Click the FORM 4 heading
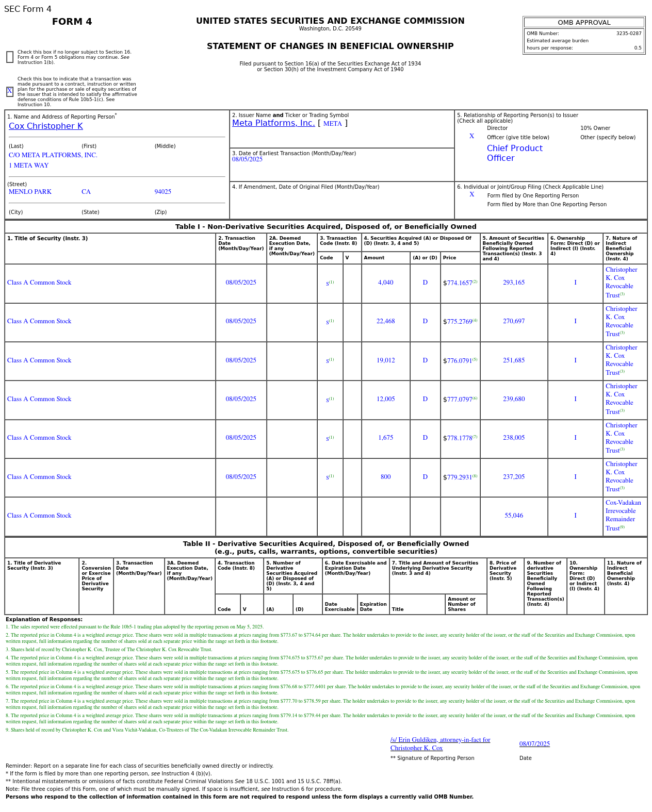 (72, 22)
